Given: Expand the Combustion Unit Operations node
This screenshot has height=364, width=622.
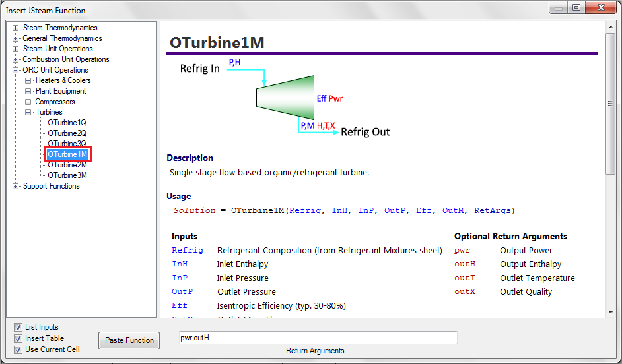Looking at the screenshot, I should click(x=15, y=60).
